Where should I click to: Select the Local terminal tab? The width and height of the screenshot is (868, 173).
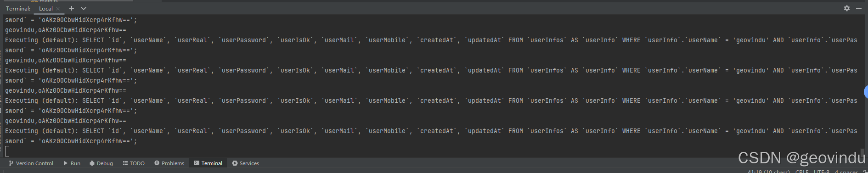45,8
